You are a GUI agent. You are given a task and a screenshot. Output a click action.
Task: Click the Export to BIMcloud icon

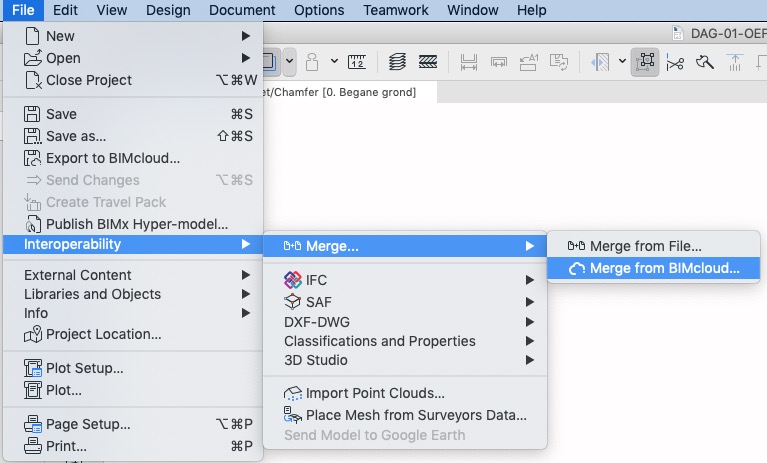[32, 158]
